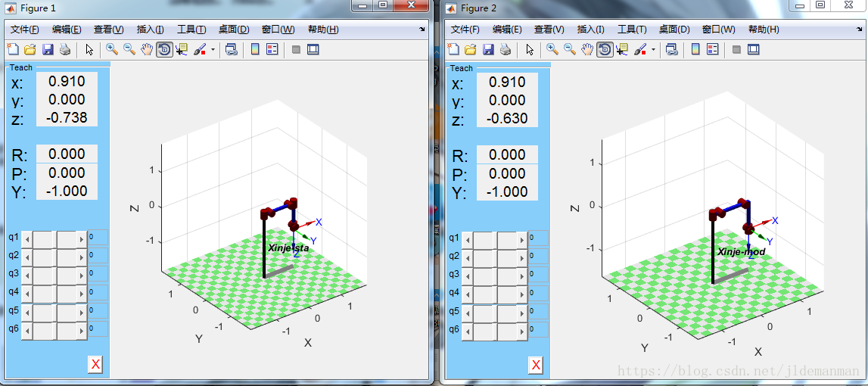Click red X teach-close button in Figure 2
Viewport: 868px width, 386px height.
coord(536,365)
